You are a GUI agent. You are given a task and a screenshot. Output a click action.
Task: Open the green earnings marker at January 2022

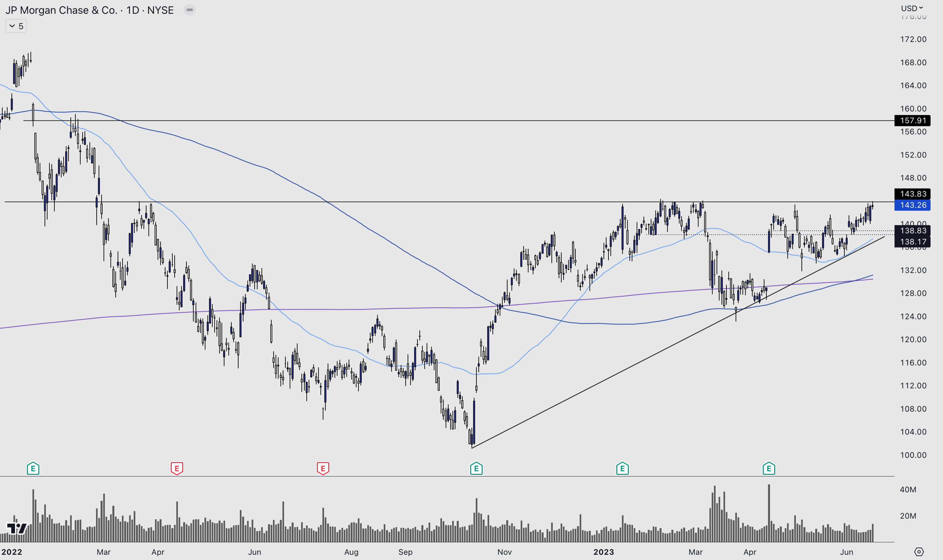point(33,468)
